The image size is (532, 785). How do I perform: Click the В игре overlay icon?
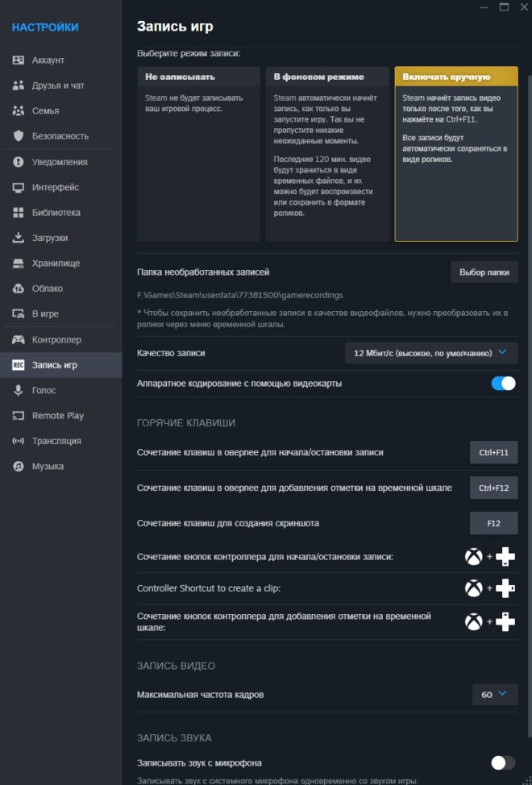click(18, 314)
